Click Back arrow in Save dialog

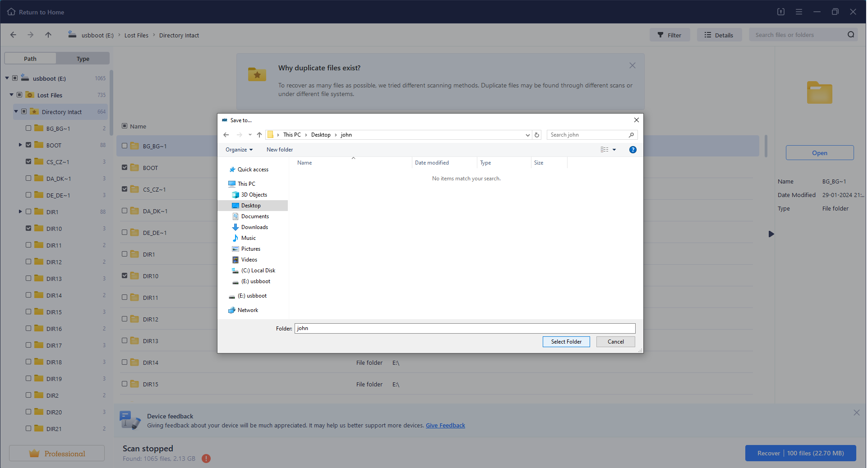coord(226,135)
